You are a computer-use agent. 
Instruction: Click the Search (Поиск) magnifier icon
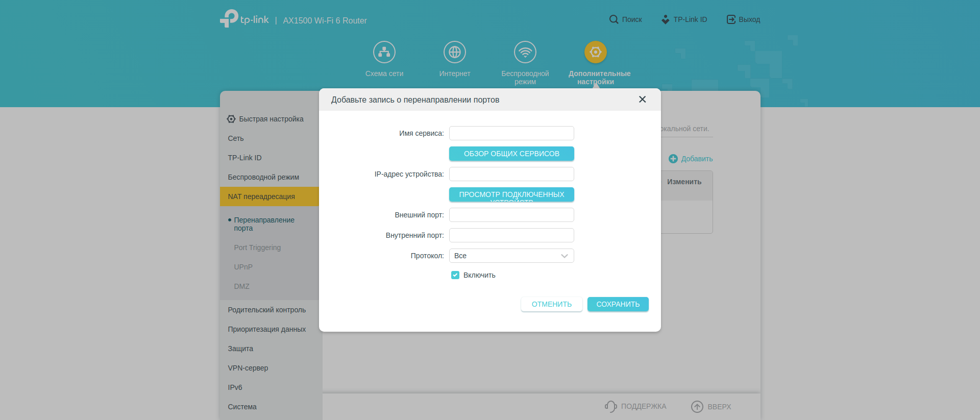[614, 19]
